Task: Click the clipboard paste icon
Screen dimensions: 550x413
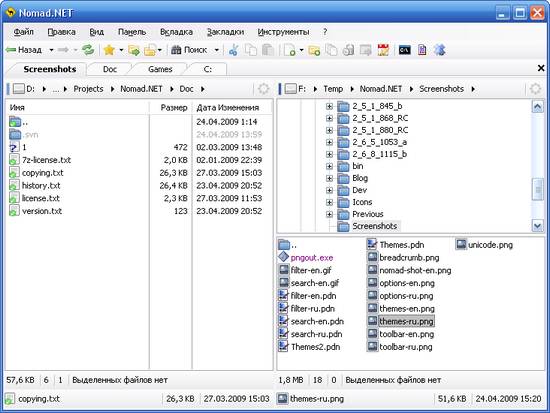Action: tap(268, 50)
